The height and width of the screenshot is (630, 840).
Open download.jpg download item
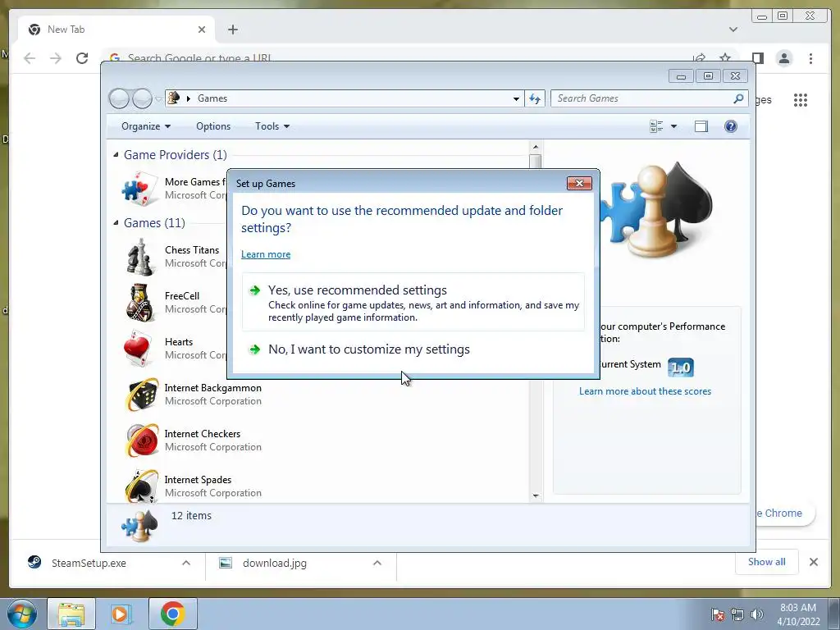[274, 563]
